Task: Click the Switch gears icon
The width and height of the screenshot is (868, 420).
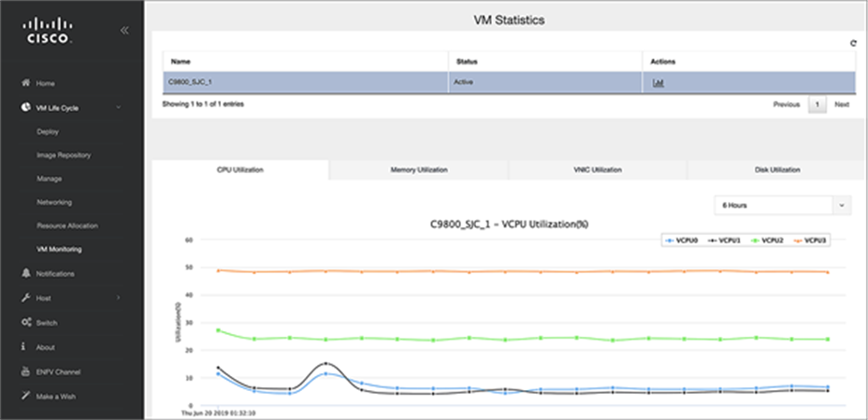Action: pyautogui.click(x=25, y=323)
